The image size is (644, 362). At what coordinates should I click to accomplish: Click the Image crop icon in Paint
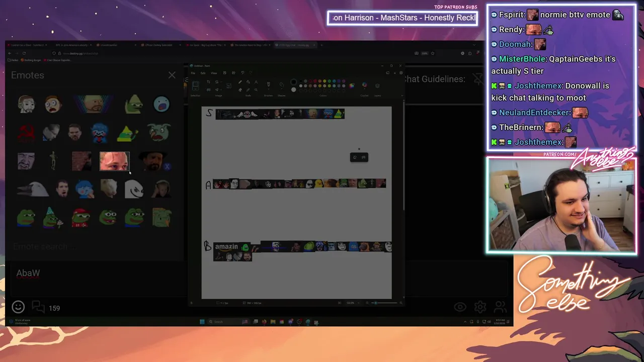pyautogui.click(x=208, y=82)
